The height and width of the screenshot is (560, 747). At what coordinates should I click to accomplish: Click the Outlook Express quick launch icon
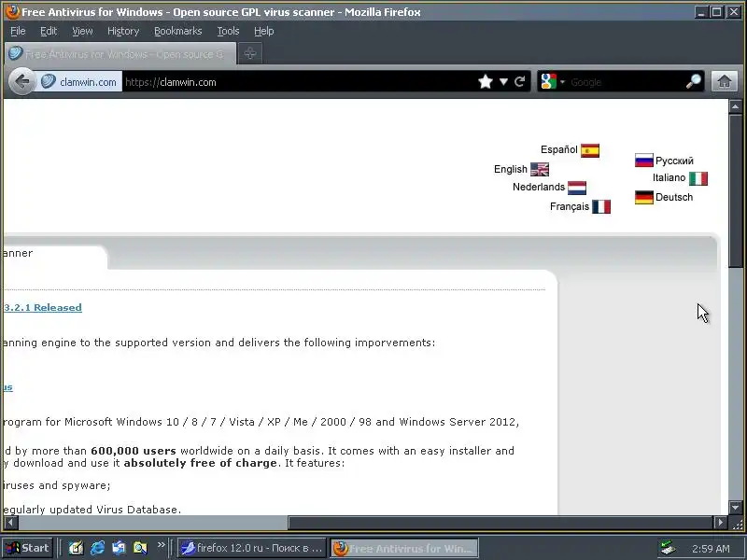(120, 548)
